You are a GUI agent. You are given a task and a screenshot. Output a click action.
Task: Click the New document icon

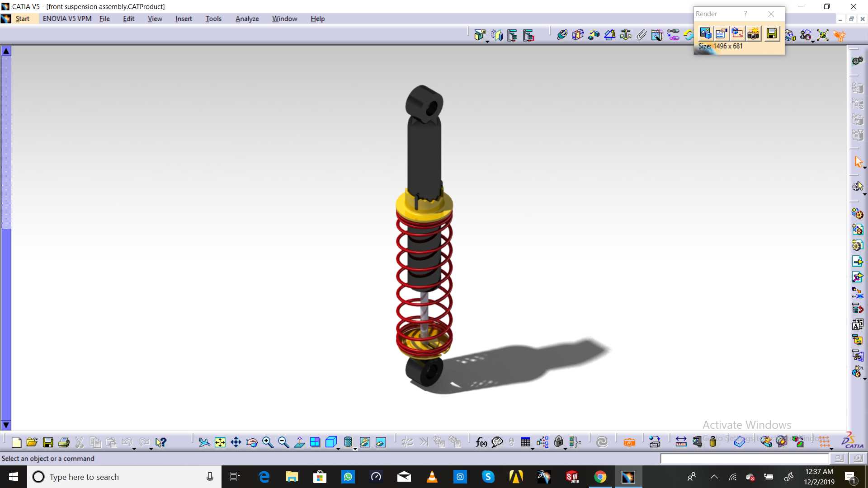(17, 442)
